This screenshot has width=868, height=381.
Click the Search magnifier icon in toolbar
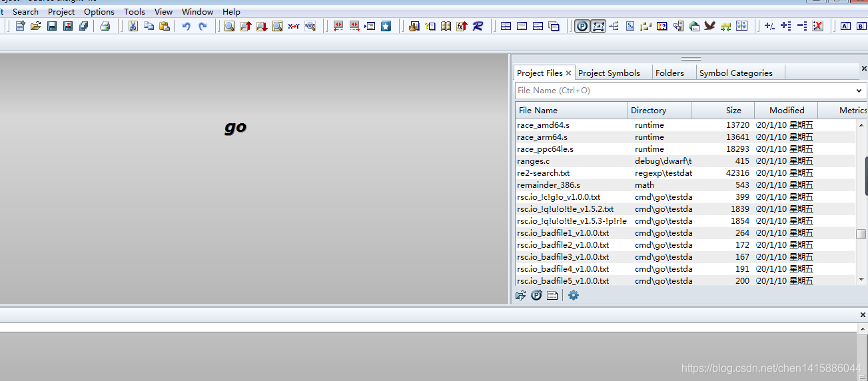point(229,26)
